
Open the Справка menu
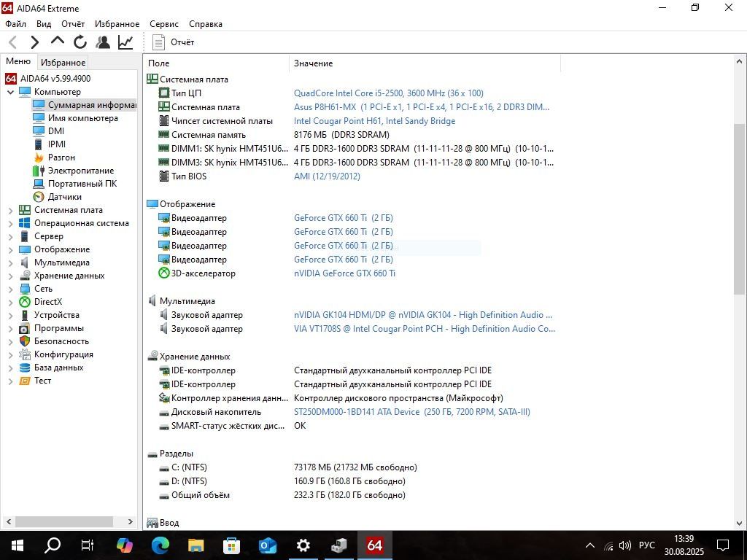[205, 24]
